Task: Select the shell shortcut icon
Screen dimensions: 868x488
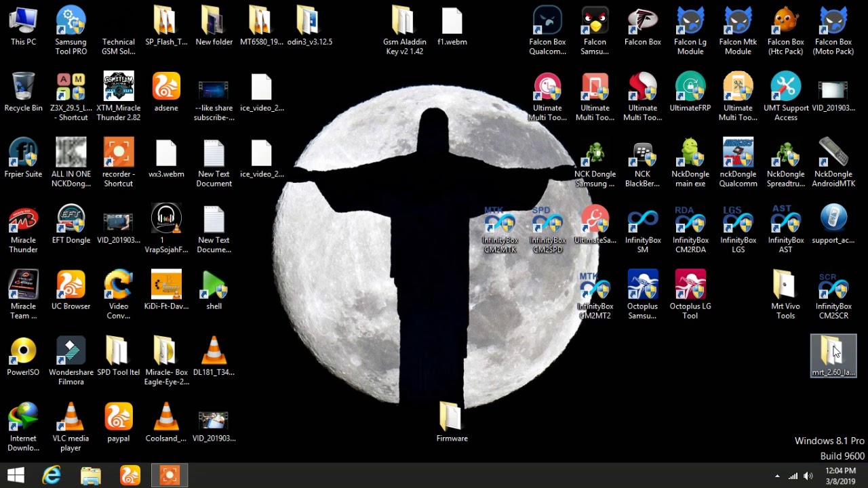Action: [214, 291]
